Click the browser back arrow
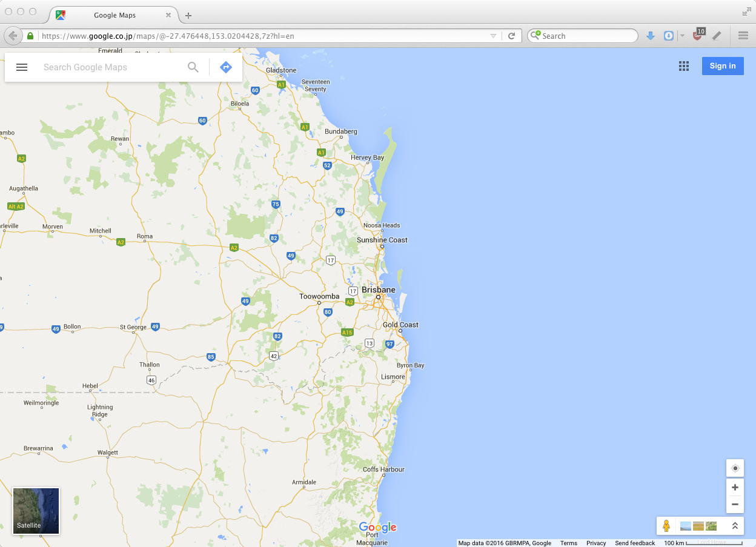This screenshot has width=756, height=547. pyautogui.click(x=13, y=36)
